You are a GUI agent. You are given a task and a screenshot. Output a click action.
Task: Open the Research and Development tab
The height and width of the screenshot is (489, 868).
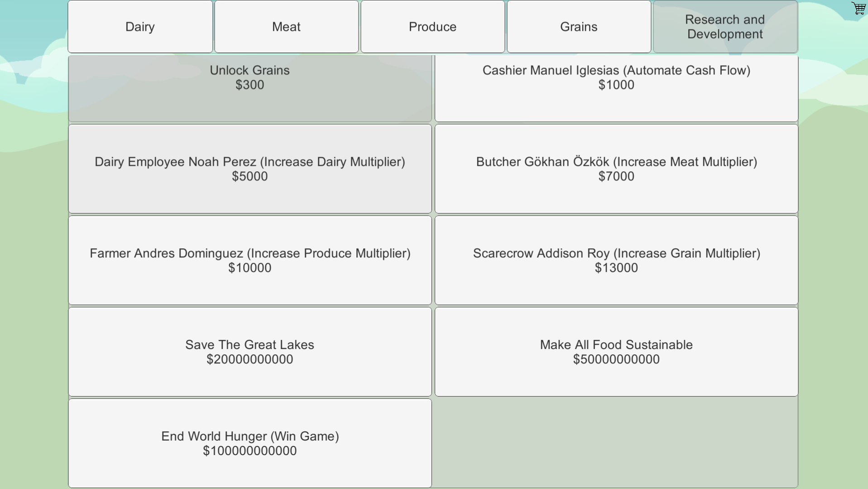tap(724, 26)
